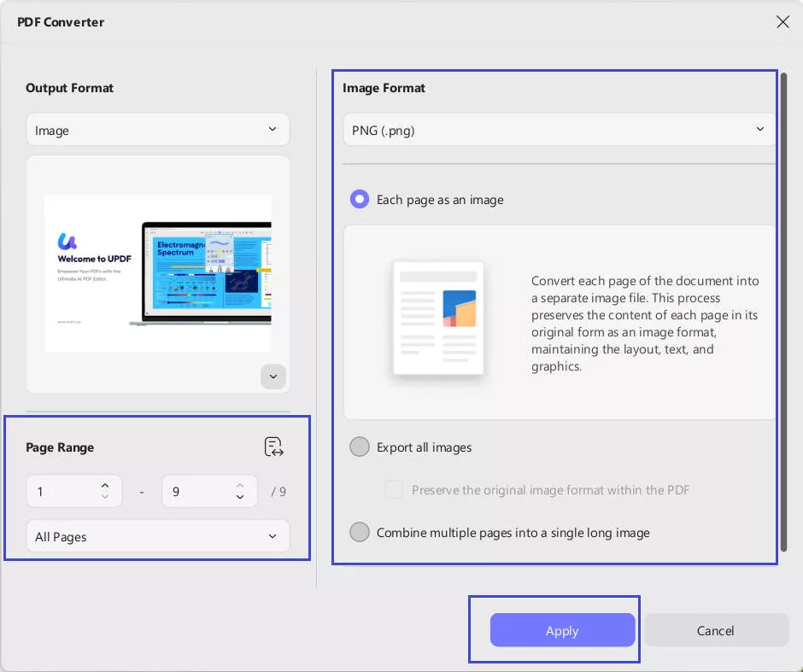Select "Combine multiple pages into a single long image"
Screen dimensions: 803x672
click(x=360, y=532)
